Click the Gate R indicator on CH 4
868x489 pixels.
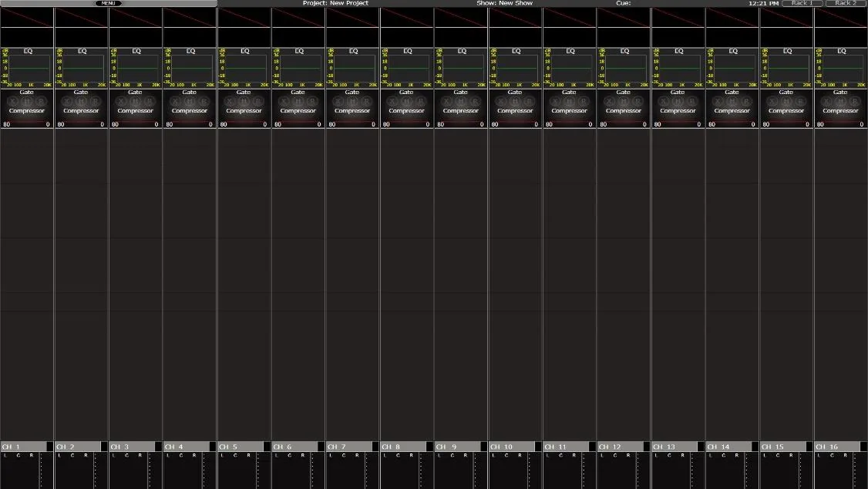tap(204, 102)
